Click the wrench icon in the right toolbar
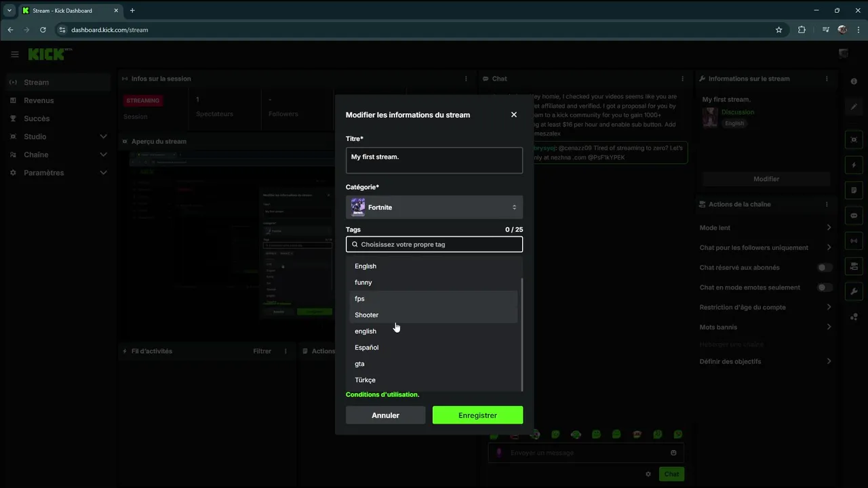 [854, 291]
